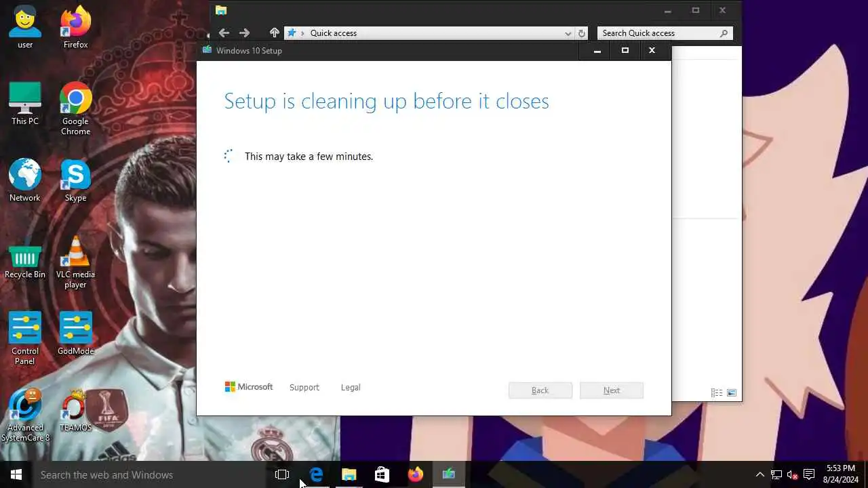Click the Back button in Setup

coord(540,390)
